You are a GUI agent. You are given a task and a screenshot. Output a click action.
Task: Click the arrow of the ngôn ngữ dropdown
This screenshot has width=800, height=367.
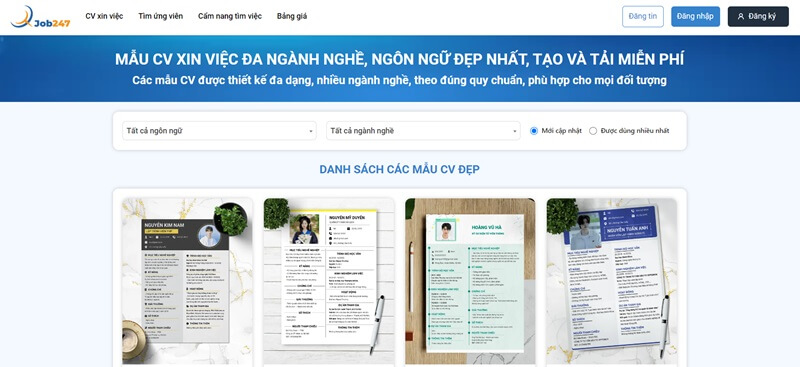click(311, 131)
